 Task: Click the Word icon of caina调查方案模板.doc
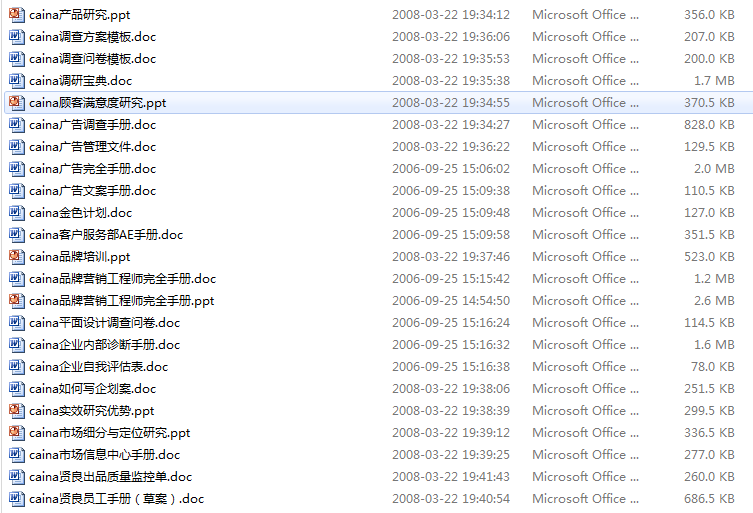pyautogui.click(x=16, y=37)
